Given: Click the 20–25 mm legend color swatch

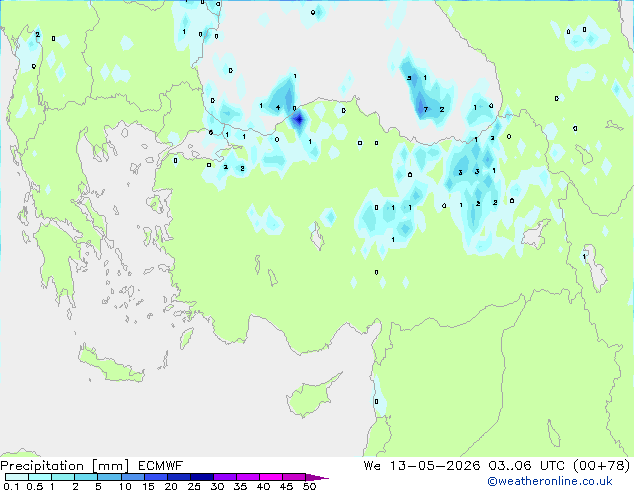Looking at the screenshot, I should tap(178, 477).
